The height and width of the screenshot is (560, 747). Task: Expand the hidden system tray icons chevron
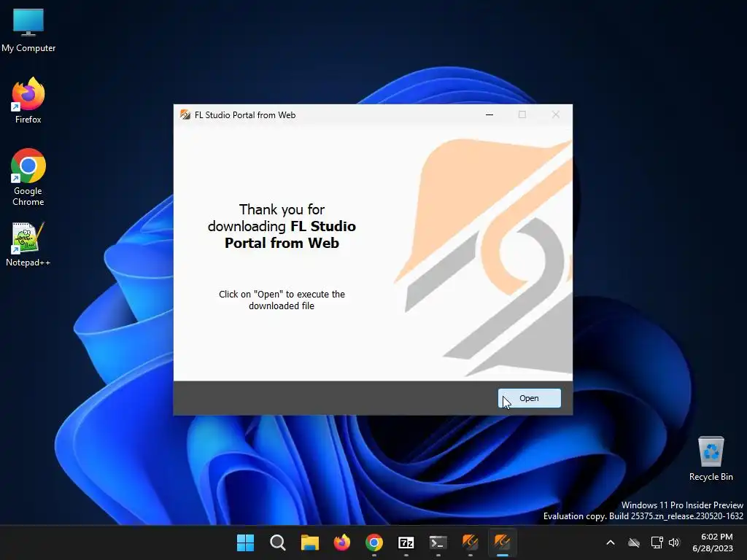(611, 542)
